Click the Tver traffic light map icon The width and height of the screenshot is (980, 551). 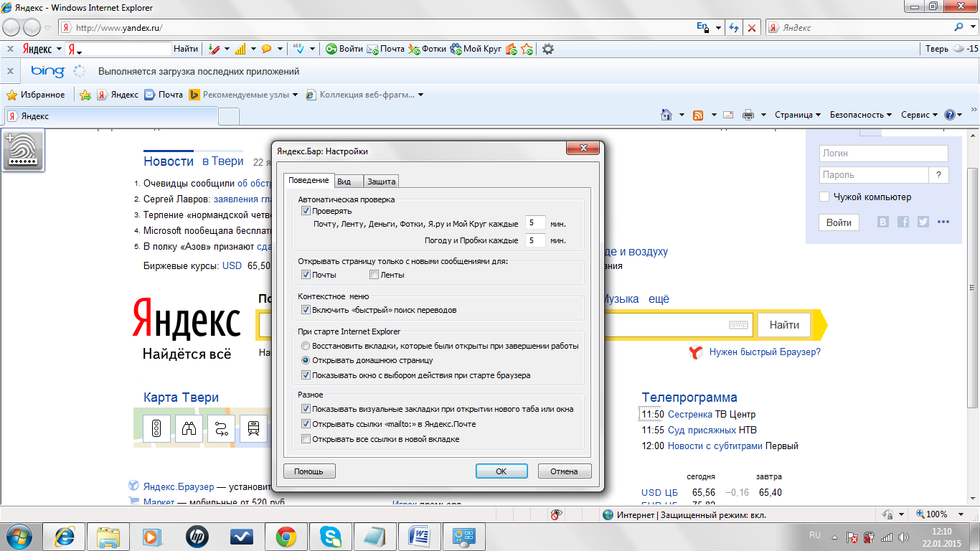(156, 429)
